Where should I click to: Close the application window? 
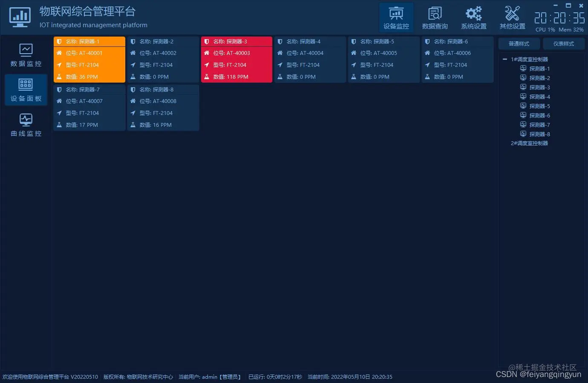[581, 6]
